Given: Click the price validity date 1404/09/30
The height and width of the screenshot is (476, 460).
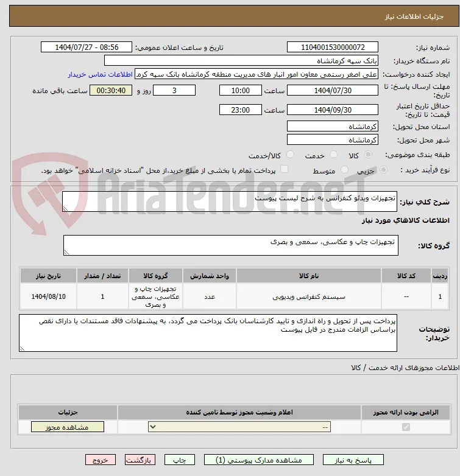Looking at the screenshot, I should pos(333,110).
